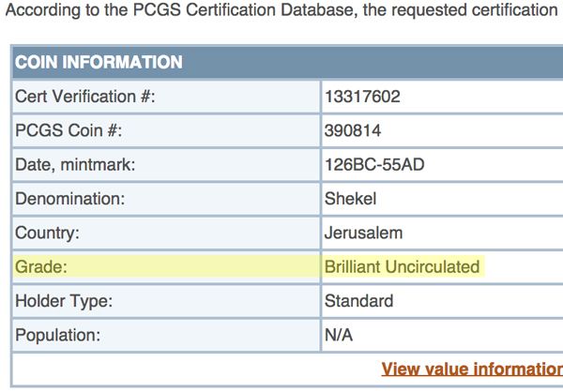The height and width of the screenshot is (392, 563).
Task: Select the PCGS Coin number 390814
Action: pos(353,130)
